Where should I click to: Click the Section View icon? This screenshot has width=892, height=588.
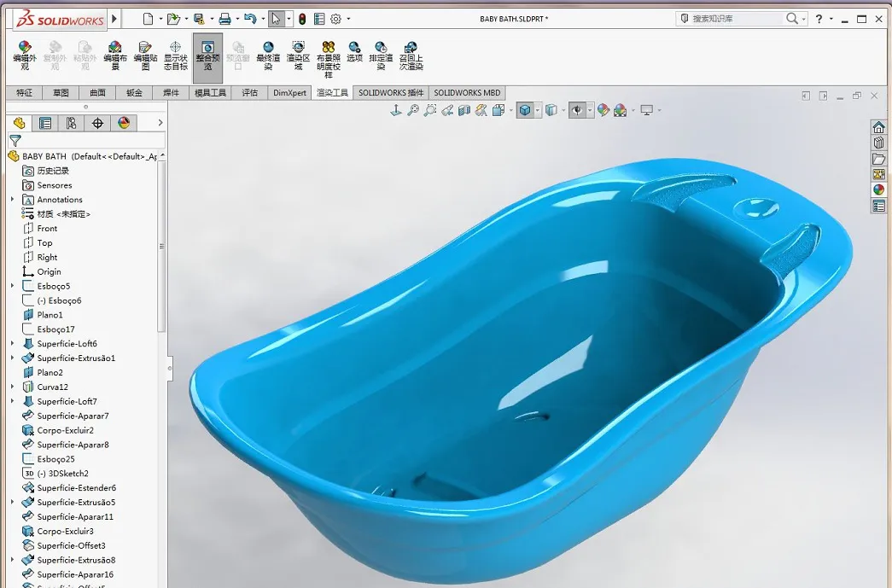coord(464,110)
